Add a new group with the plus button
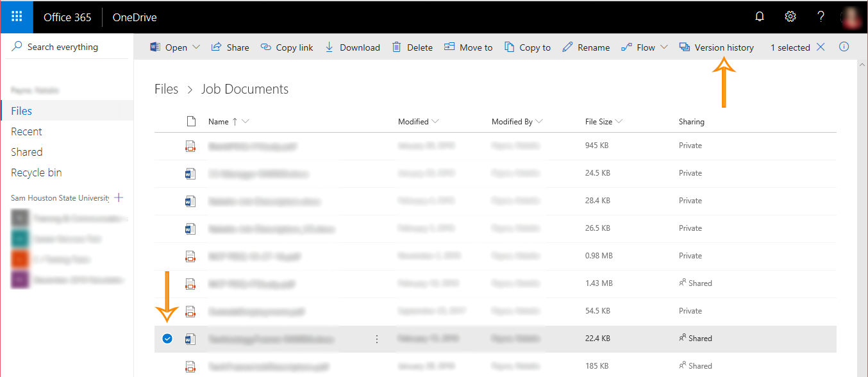The width and height of the screenshot is (868, 377). click(119, 197)
